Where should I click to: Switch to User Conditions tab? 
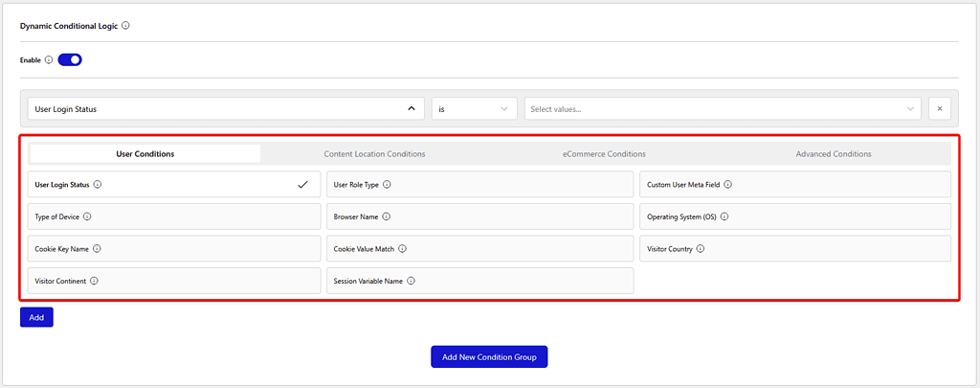pyautogui.click(x=145, y=154)
